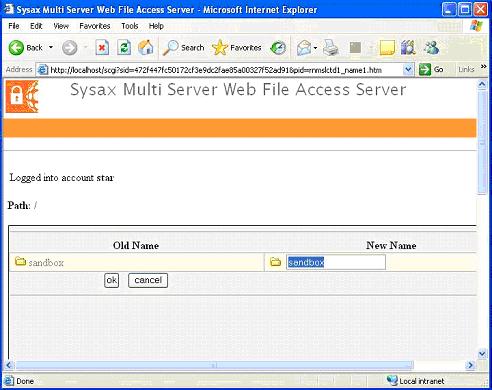Open the Edit menu

(36, 26)
